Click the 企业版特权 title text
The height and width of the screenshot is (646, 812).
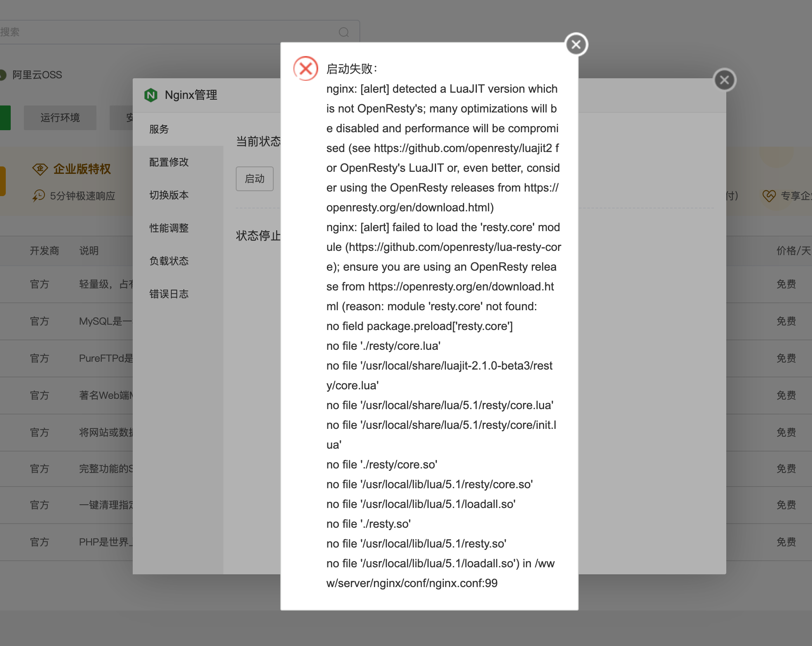click(82, 169)
